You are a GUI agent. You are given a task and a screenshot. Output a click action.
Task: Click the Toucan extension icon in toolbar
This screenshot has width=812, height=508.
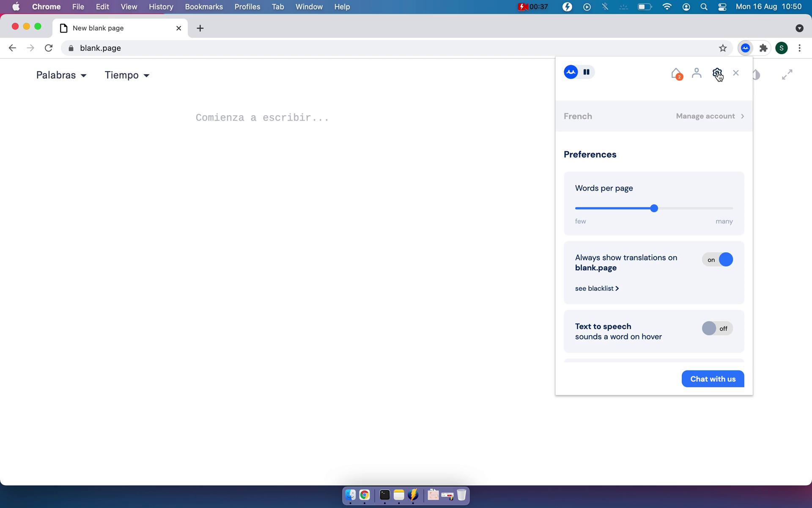745,48
